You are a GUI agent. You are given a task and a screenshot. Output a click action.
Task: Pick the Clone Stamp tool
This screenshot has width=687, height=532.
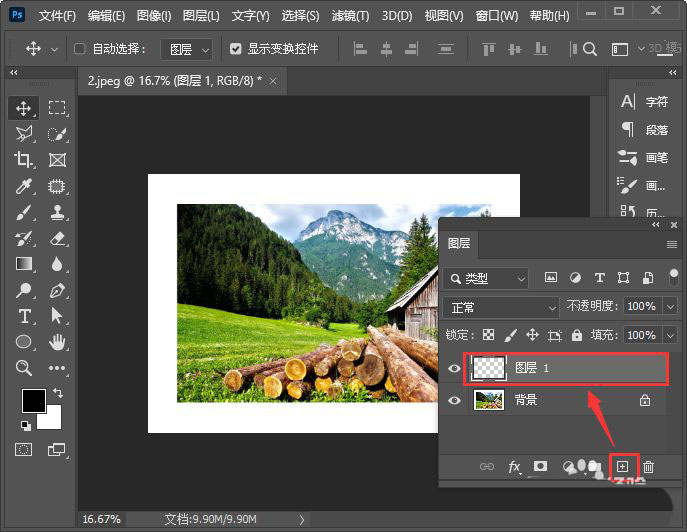(x=57, y=213)
